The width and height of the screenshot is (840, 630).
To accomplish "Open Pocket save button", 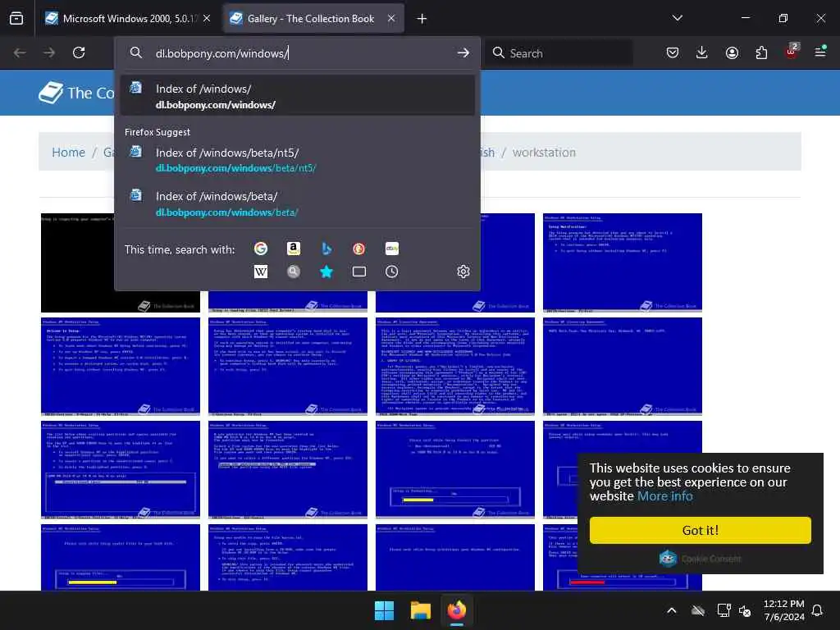I will point(673,52).
